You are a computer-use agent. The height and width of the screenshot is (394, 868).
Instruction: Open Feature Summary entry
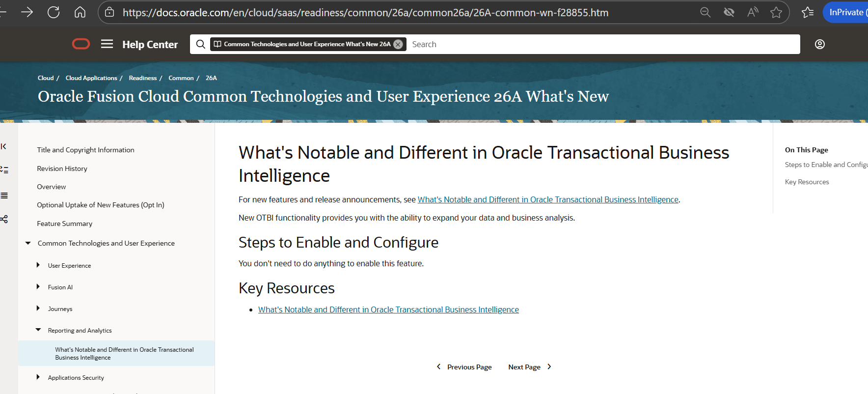64,224
